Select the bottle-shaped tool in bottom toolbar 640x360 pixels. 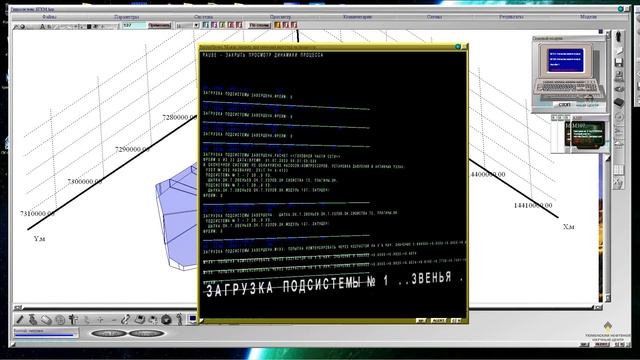pyautogui.click(x=33, y=320)
